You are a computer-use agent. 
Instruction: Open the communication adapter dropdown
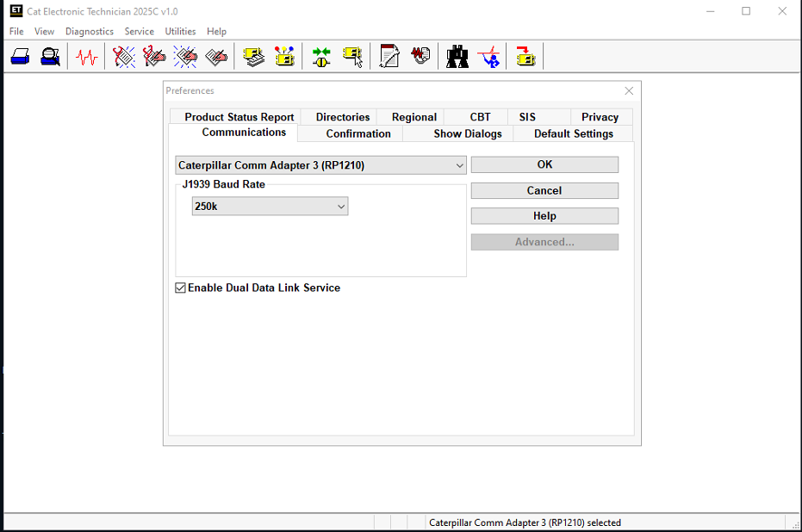click(460, 164)
